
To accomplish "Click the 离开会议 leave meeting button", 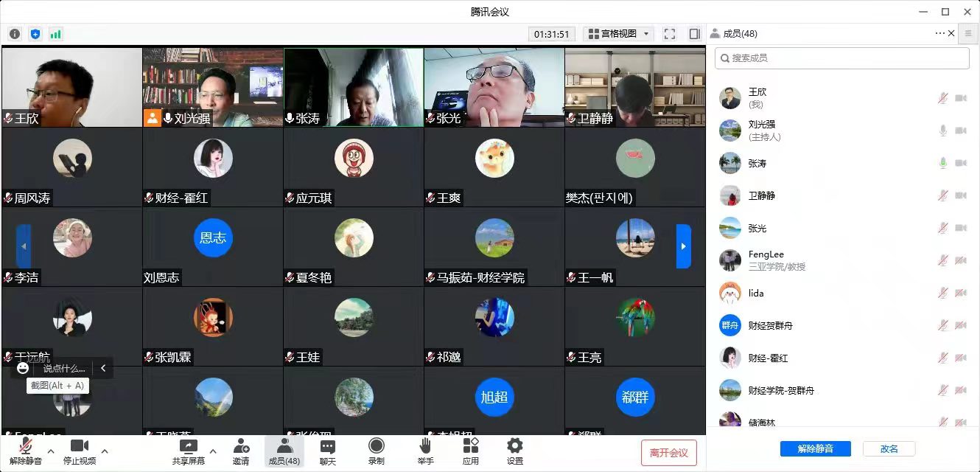I will point(668,453).
